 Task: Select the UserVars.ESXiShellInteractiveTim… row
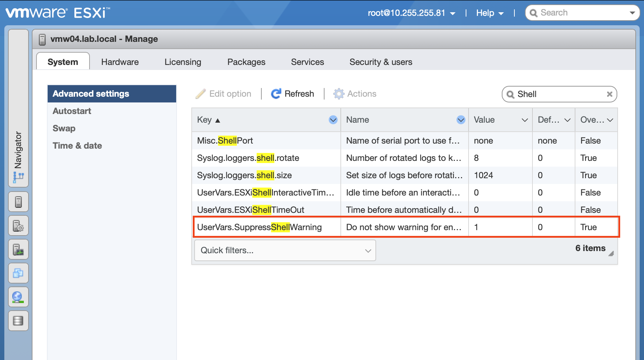click(x=405, y=193)
